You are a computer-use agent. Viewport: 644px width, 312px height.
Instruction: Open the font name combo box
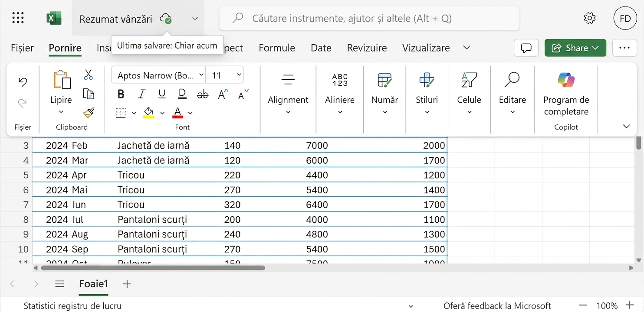158,75
